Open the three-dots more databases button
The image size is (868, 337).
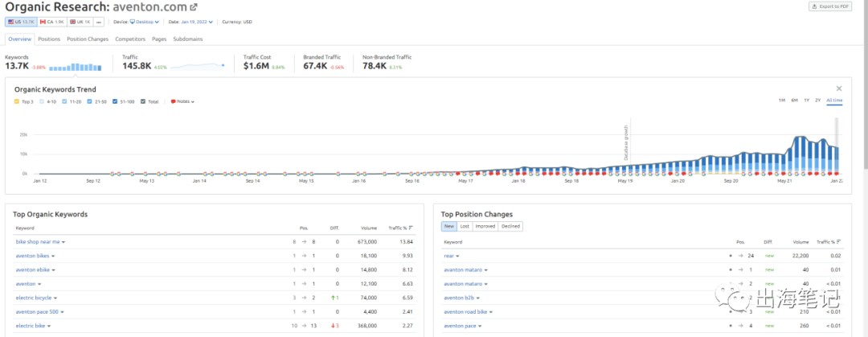99,22
